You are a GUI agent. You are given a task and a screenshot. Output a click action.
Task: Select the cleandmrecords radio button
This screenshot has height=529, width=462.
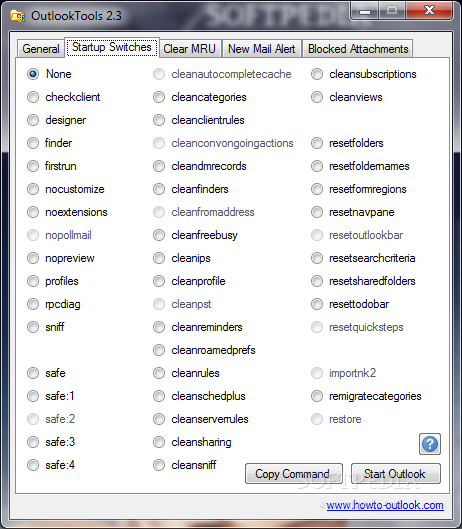tap(159, 166)
